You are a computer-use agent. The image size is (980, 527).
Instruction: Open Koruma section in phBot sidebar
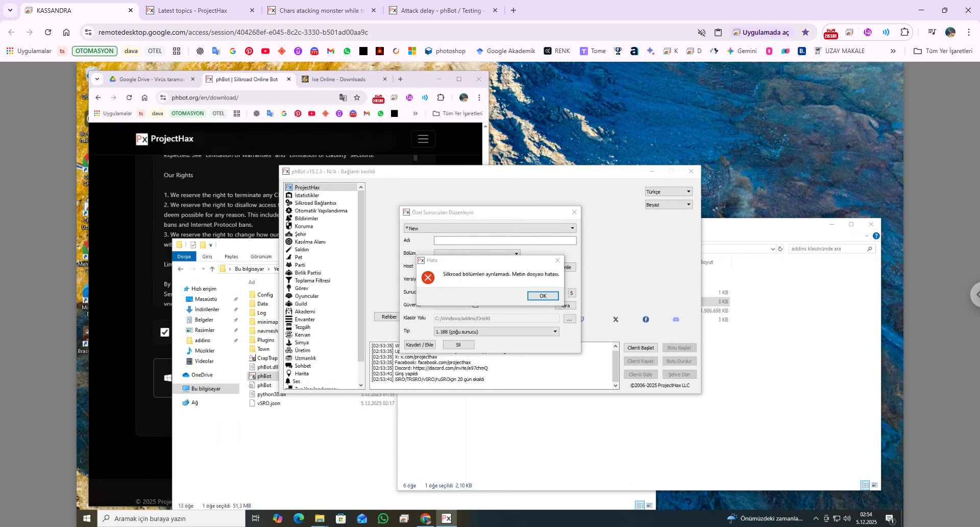[303, 226]
